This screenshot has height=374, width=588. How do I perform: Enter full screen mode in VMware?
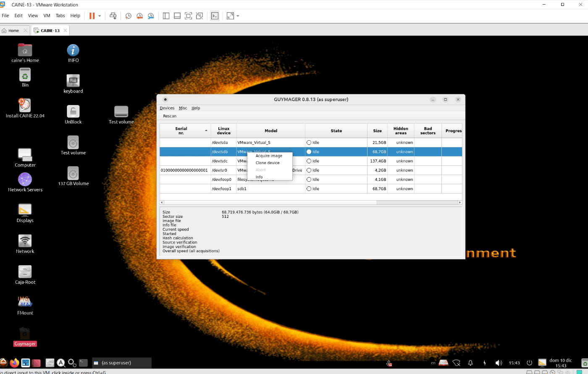(189, 16)
